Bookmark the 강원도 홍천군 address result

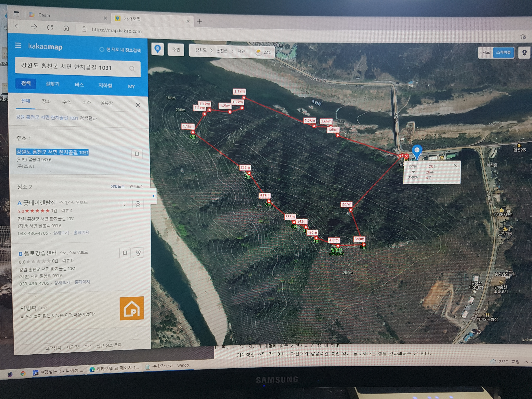(137, 154)
